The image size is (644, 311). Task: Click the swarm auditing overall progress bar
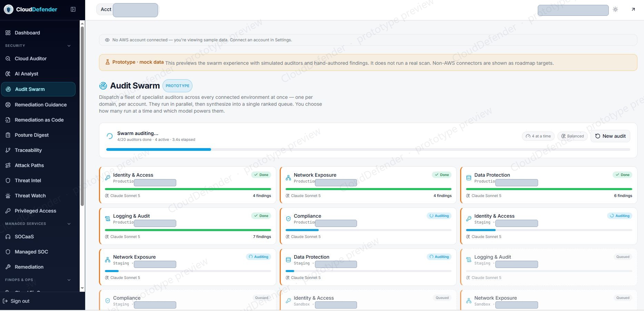(368, 149)
